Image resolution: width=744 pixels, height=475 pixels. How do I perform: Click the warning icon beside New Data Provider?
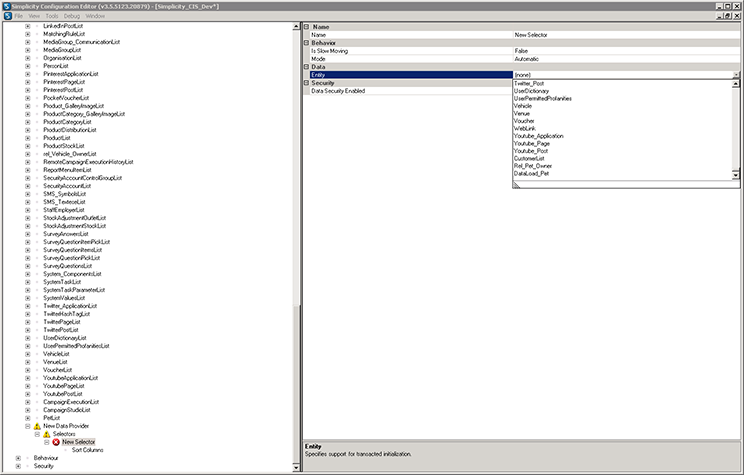pos(37,426)
